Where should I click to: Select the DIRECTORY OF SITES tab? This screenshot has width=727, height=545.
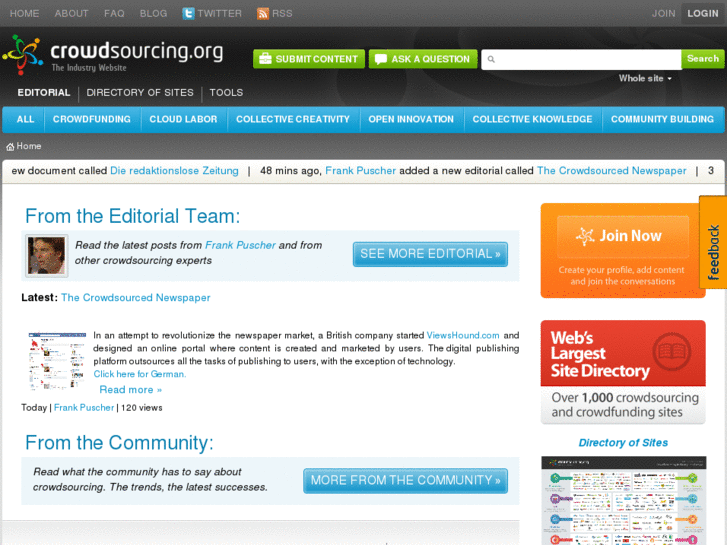pos(140,92)
